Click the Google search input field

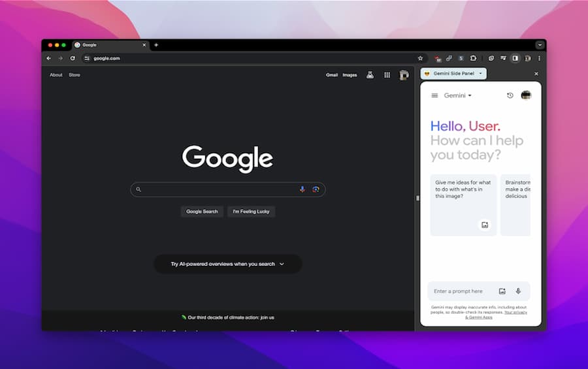click(227, 189)
